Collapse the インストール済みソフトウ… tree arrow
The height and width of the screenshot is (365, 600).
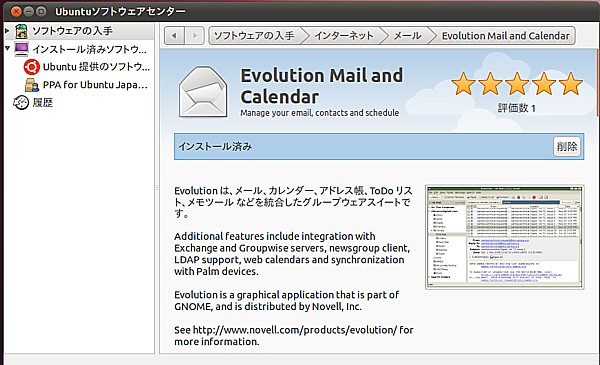click(7, 48)
